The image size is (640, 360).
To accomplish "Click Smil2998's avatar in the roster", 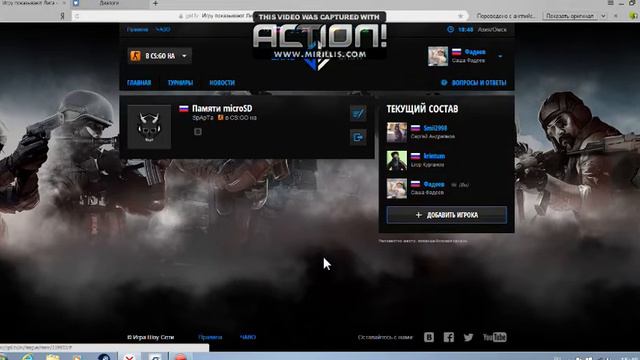I will coord(397,132).
